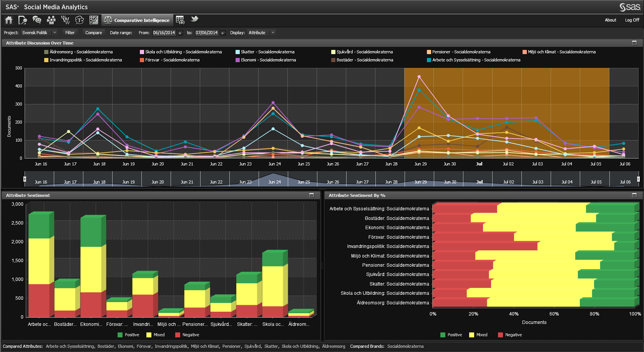Click the Arbete oc... sentiment bar
Viewport: 644px width, 352px height.
(41, 264)
